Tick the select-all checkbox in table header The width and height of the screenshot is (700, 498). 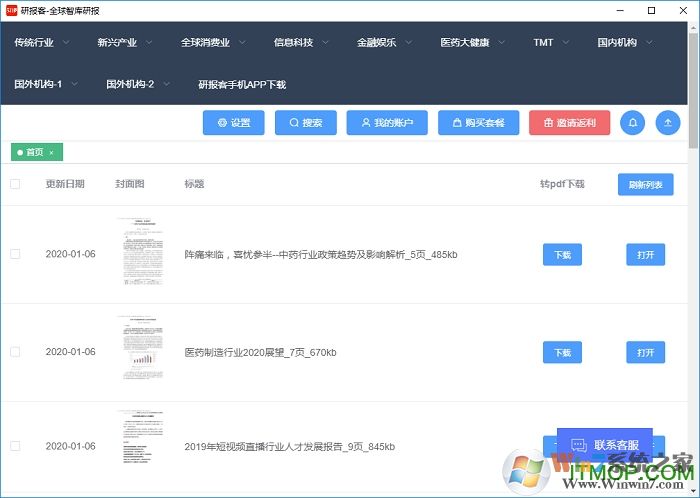pos(15,184)
